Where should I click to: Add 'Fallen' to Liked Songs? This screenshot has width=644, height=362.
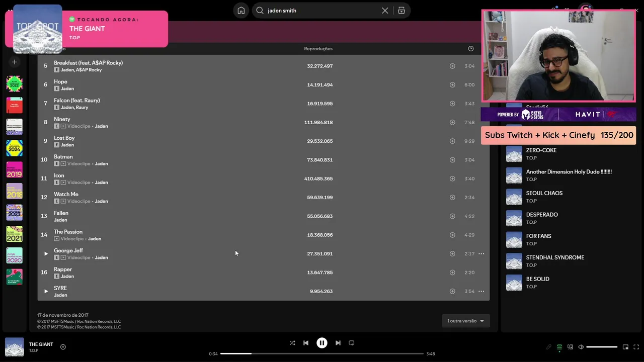click(452, 216)
